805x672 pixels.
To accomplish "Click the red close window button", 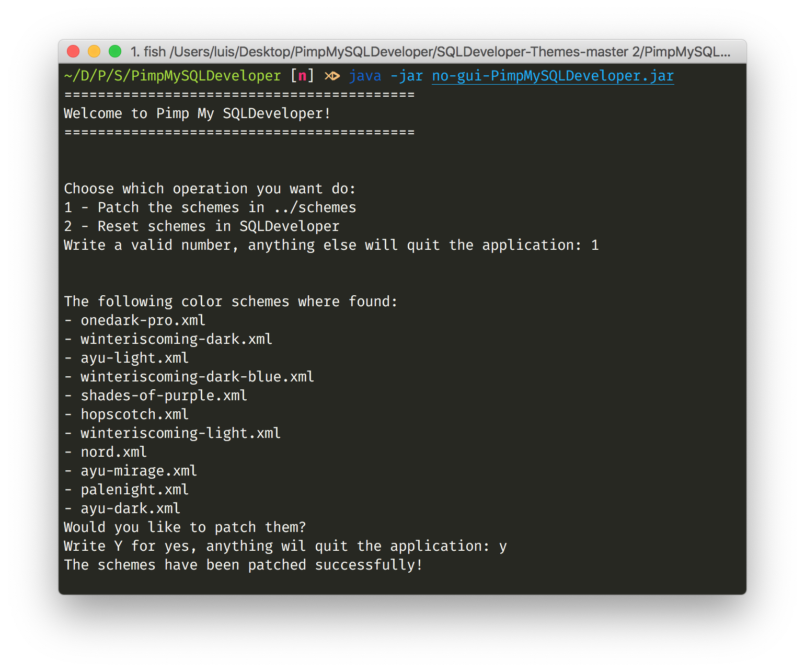I will pyautogui.click(x=73, y=51).
